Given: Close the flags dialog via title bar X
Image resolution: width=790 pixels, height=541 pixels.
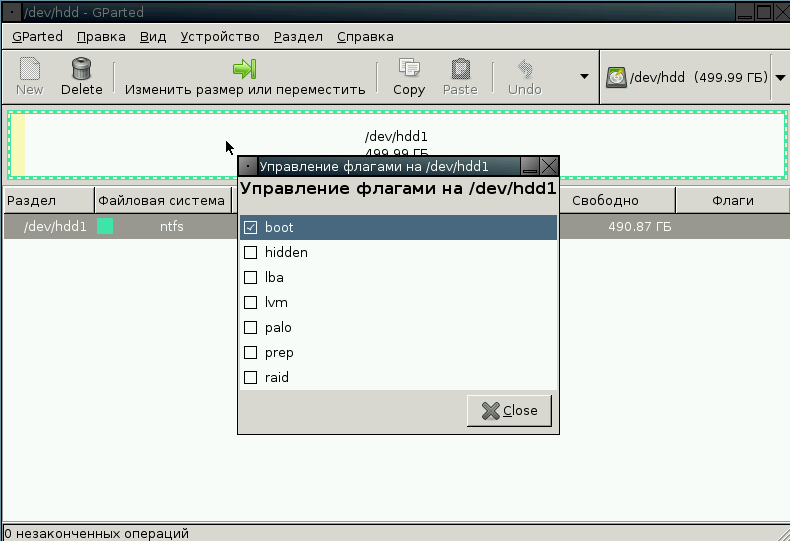Looking at the screenshot, I should 549,166.
